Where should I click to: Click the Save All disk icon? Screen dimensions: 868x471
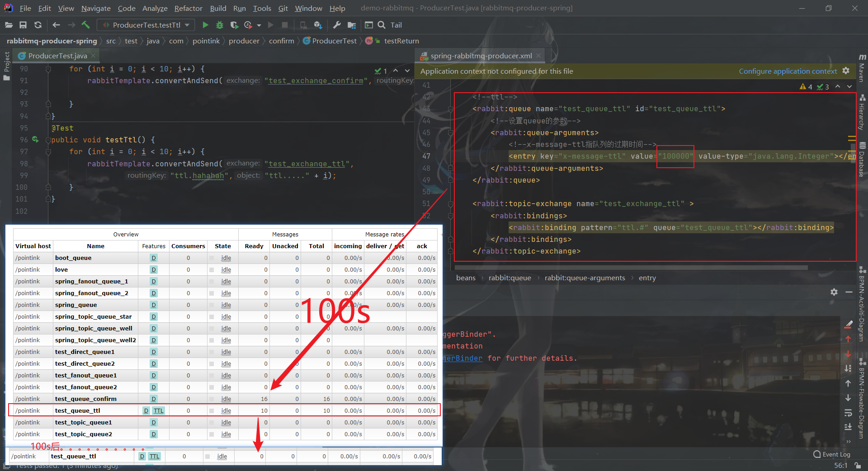pyautogui.click(x=23, y=25)
